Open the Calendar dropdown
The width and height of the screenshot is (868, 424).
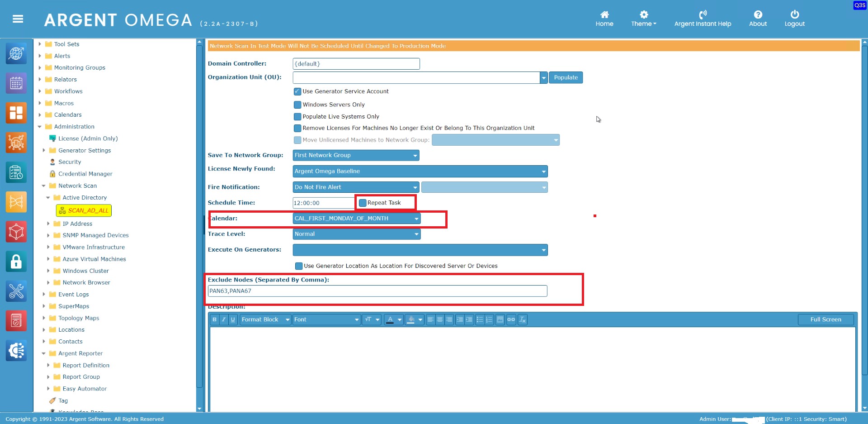pos(356,219)
